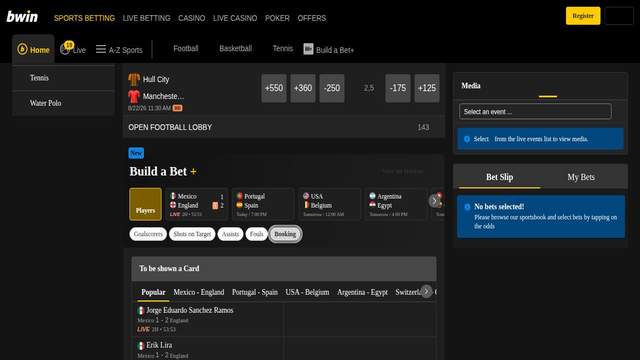
Task: Click the yellow Register button
Action: [x=583, y=16]
